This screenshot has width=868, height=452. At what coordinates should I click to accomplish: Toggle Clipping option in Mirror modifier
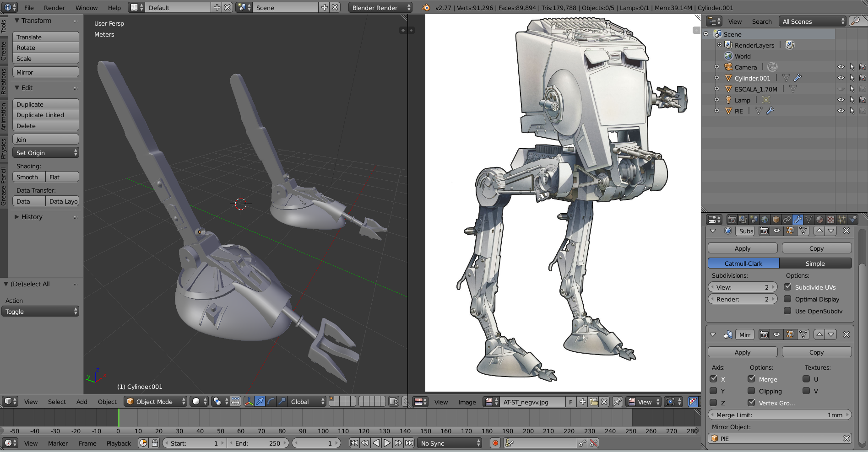751,391
